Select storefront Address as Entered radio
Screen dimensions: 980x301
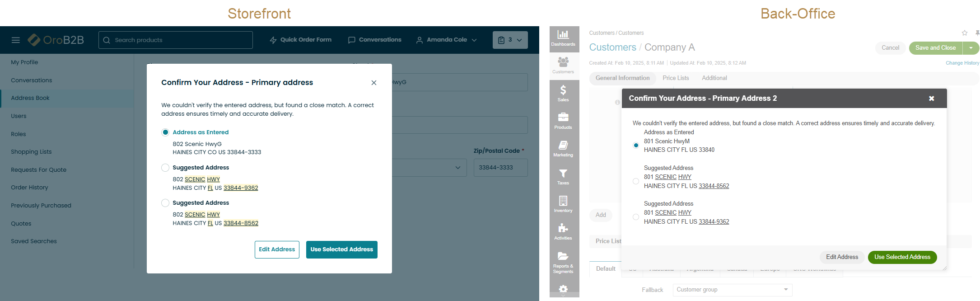[x=165, y=132]
